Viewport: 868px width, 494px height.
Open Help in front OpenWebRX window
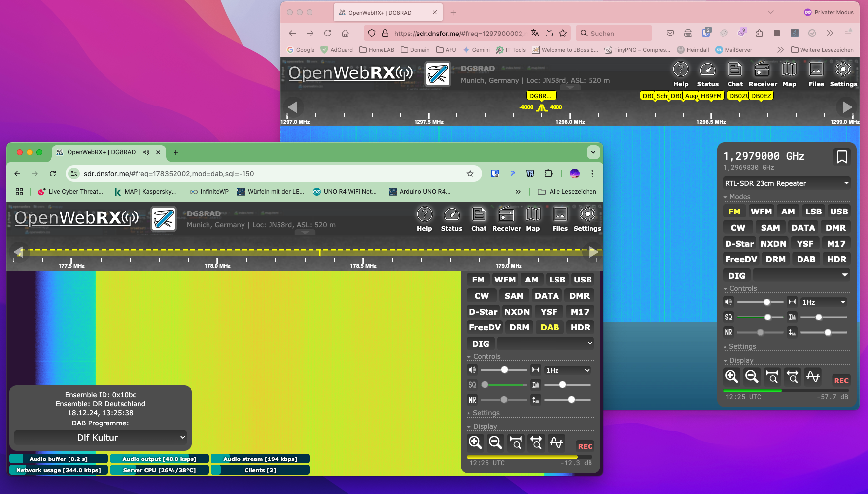424,219
